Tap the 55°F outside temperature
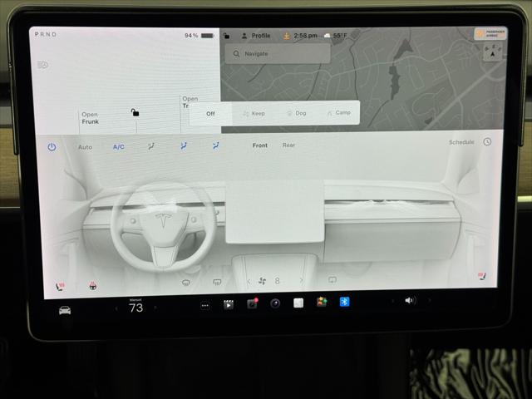 (340, 35)
